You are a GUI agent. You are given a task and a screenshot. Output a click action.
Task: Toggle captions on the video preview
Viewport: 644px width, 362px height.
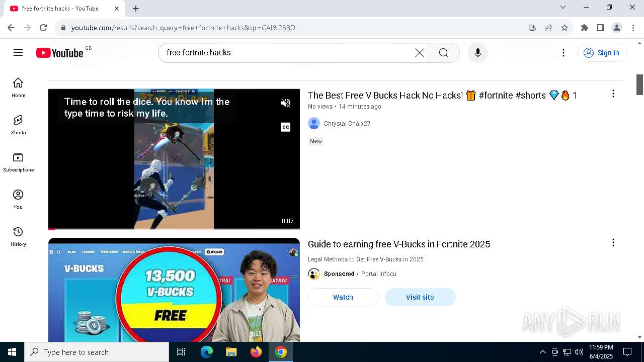point(285,127)
